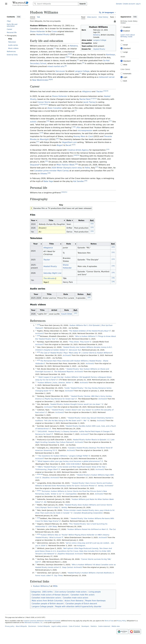Choose Standard width option

[121, 61]
